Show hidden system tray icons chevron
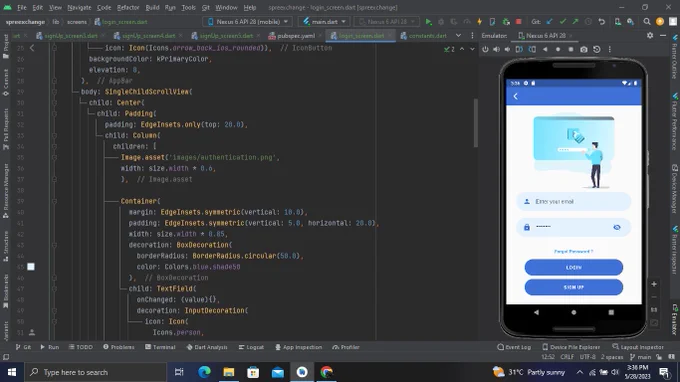This screenshot has height=382, width=680. pos(580,372)
